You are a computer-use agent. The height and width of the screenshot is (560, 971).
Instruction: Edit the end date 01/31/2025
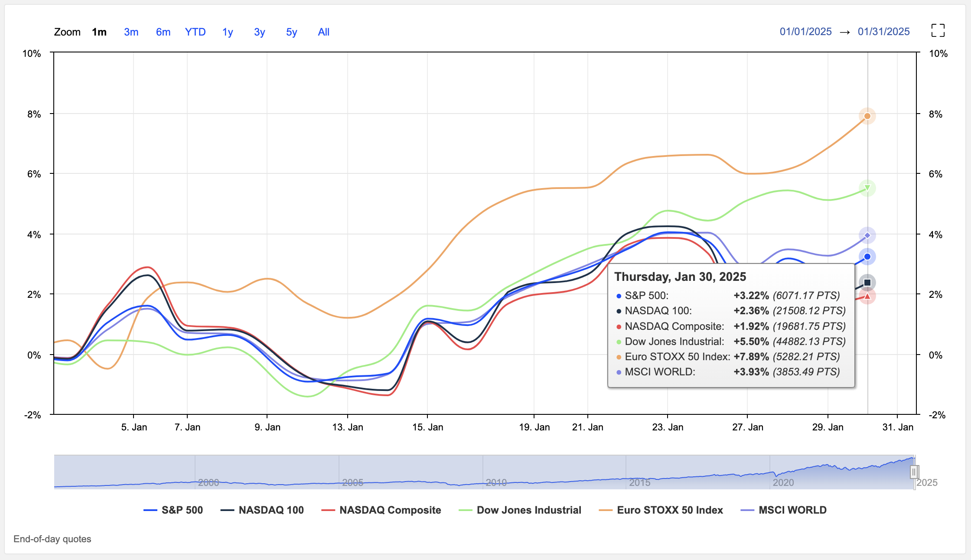click(x=883, y=32)
